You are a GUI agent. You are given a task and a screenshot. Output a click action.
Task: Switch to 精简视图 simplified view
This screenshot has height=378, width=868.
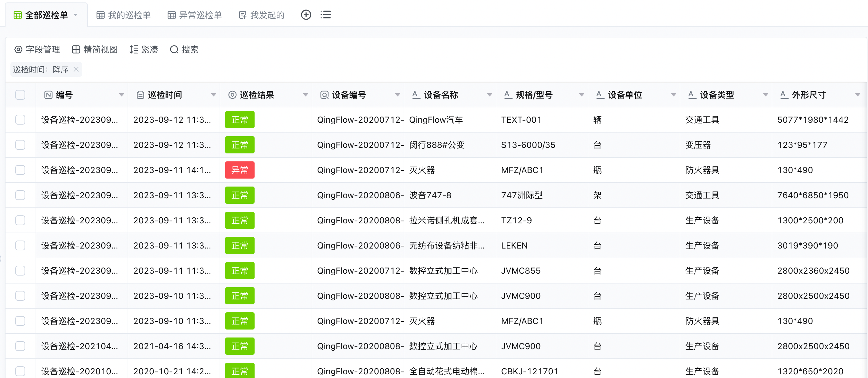[95, 50]
